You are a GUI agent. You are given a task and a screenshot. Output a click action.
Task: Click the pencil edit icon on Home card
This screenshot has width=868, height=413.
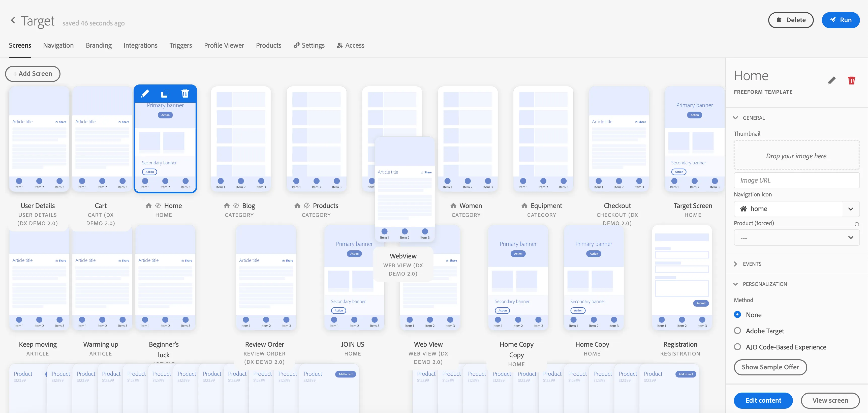[145, 93]
